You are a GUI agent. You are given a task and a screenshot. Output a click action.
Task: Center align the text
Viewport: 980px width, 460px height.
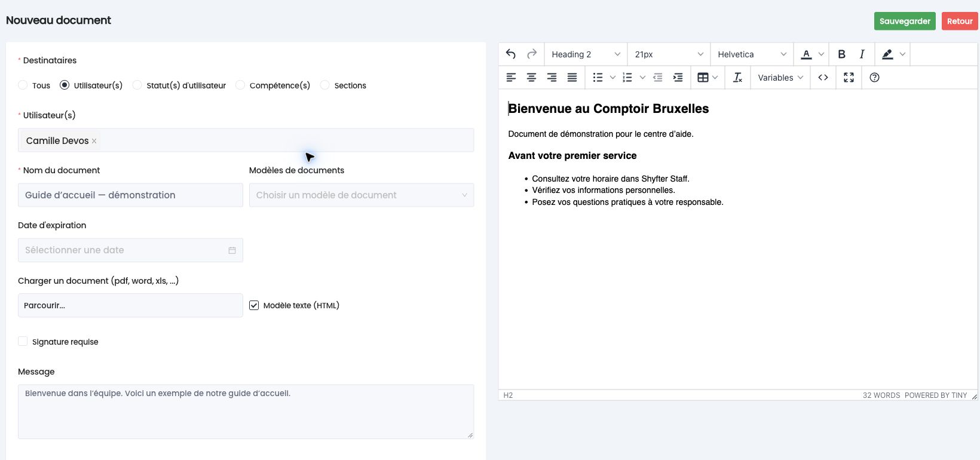(531, 78)
